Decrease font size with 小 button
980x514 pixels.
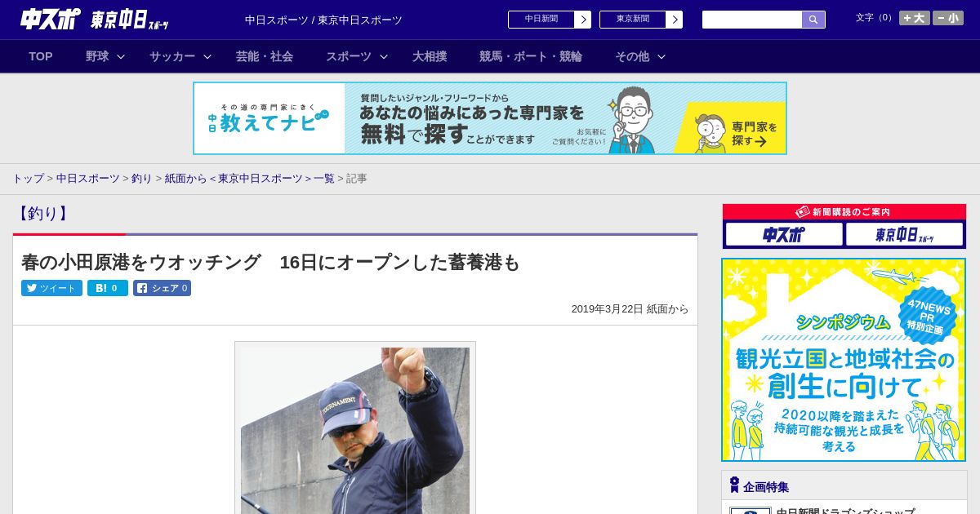[x=948, y=18]
